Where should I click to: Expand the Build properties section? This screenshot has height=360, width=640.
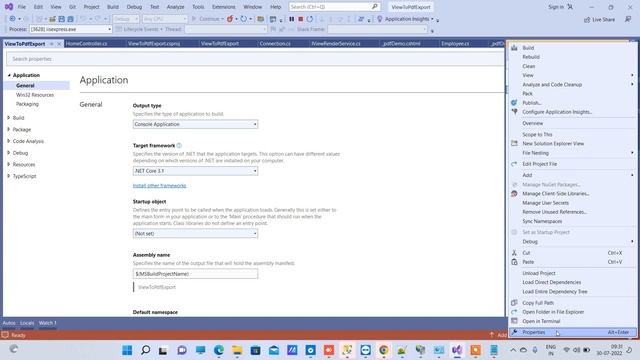tap(9, 118)
